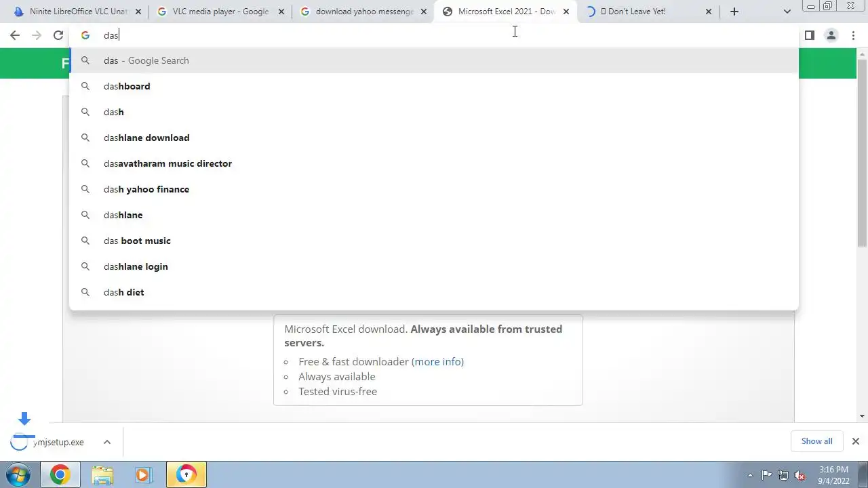
Task: Open the profile avatar icon
Action: point(831,35)
